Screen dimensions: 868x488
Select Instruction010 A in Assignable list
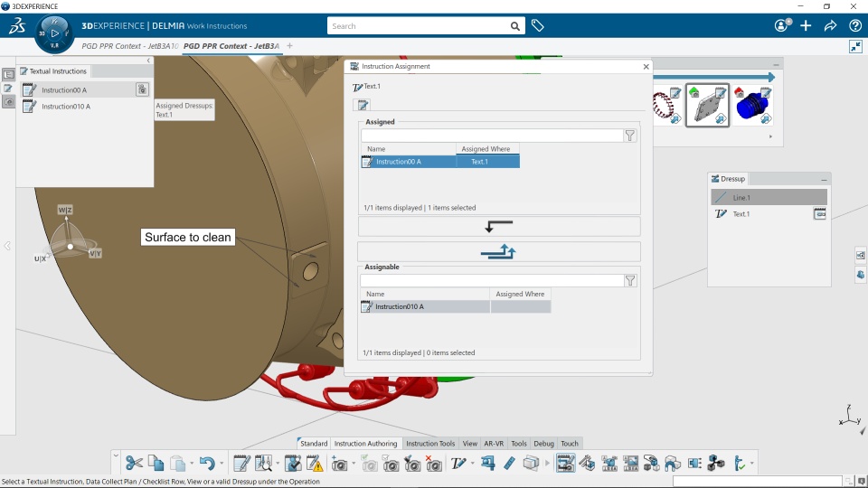click(456, 306)
